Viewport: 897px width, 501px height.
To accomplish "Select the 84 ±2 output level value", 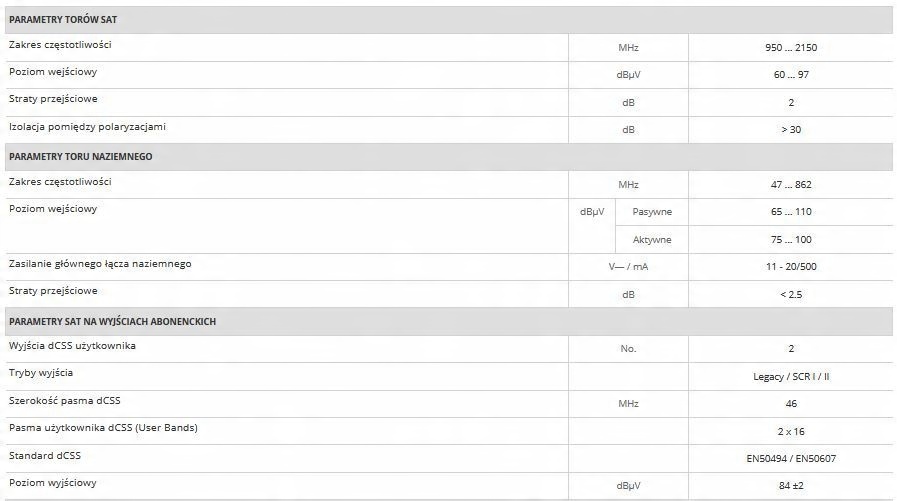I will point(790,486).
